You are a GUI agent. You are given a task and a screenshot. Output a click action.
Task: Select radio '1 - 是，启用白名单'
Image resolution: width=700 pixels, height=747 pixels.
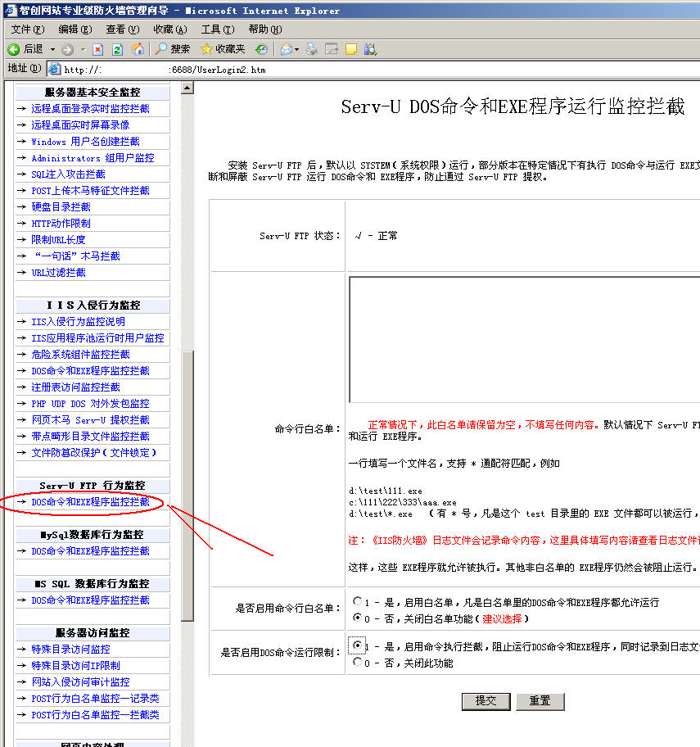click(x=357, y=601)
